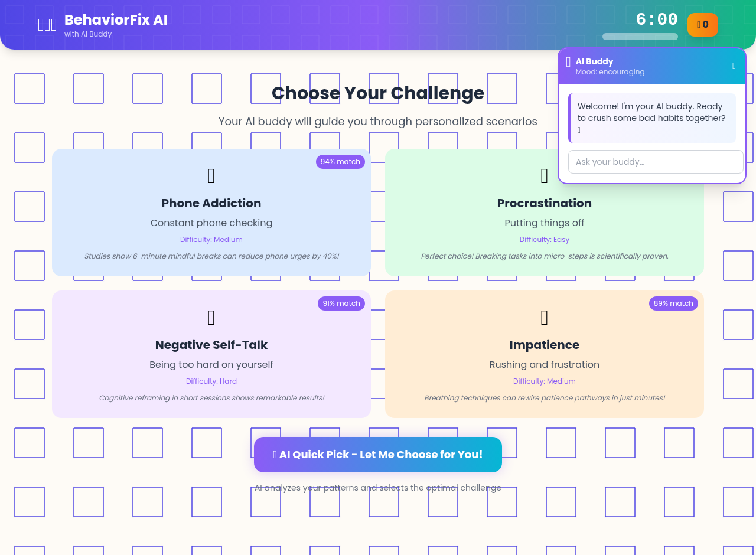Viewport: 756px width, 555px height.
Task: Click the BehaviorFix AI logo icon in the header
Action: point(47,24)
